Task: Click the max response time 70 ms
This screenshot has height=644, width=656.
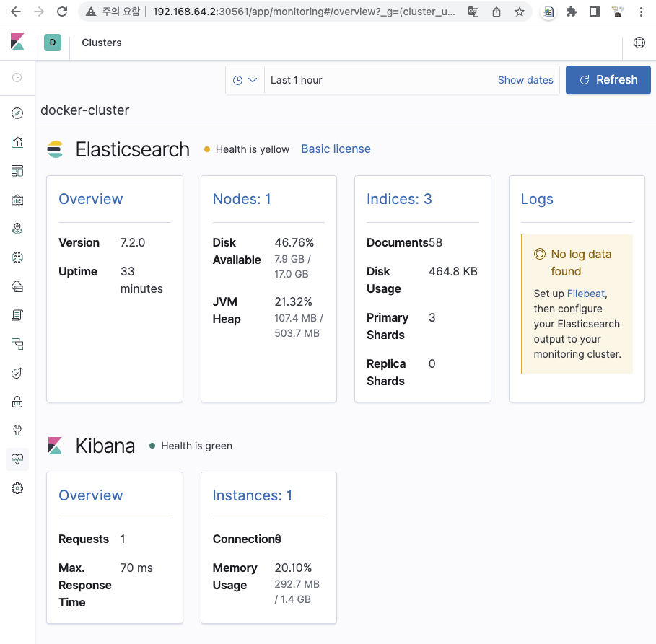Action: (136, 568)
